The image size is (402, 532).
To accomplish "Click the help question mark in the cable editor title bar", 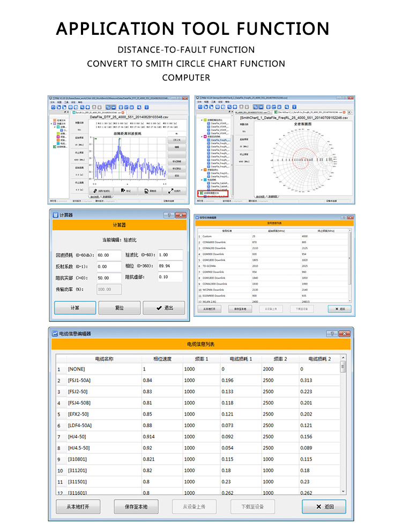I will 332,333.
